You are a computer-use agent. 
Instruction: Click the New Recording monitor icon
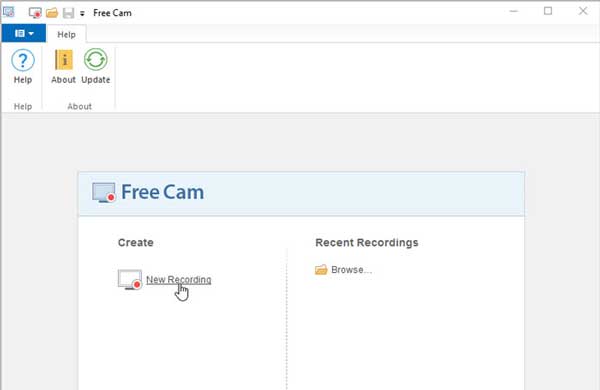click(130, 279)
